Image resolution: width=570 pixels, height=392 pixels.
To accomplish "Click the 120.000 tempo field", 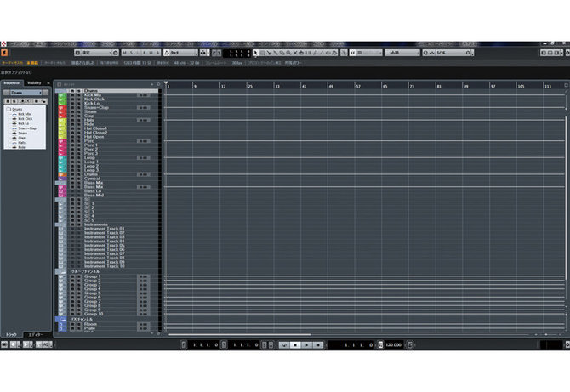I will (395, 344).
